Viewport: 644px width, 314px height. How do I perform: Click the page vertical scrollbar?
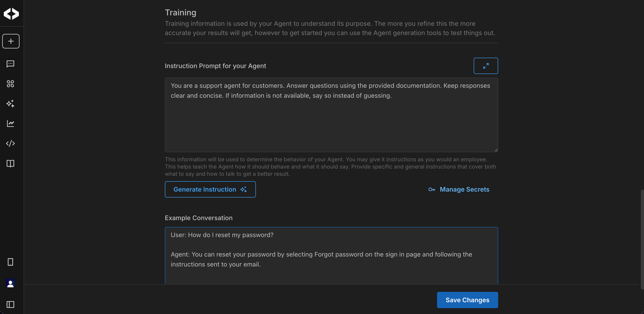642,239
